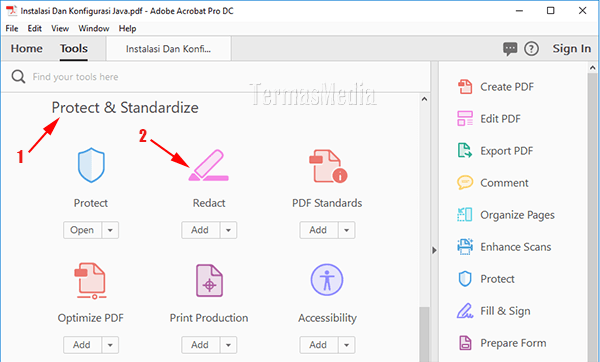This screenshot has height=362, width=600.
Task: Maximize the Acrobat window
Action: [550, 10]
